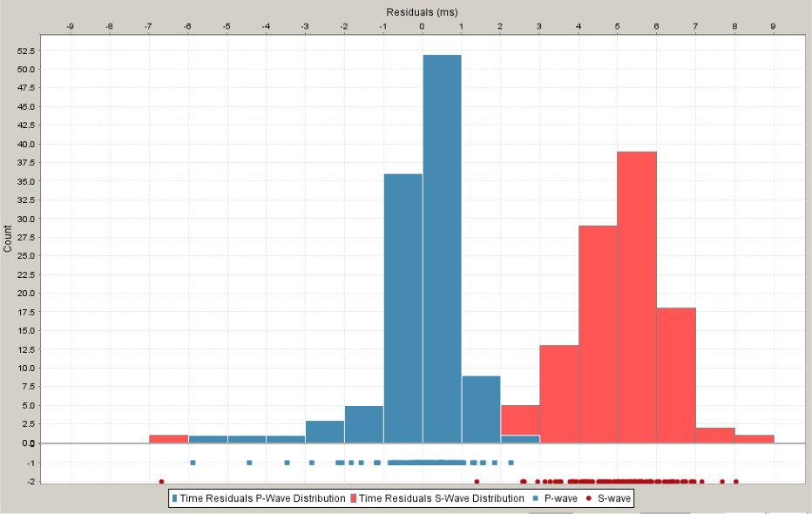Click the red S-Wave Distribution legend swatch
Screen dimensions: 812x514
coord(355,498)
